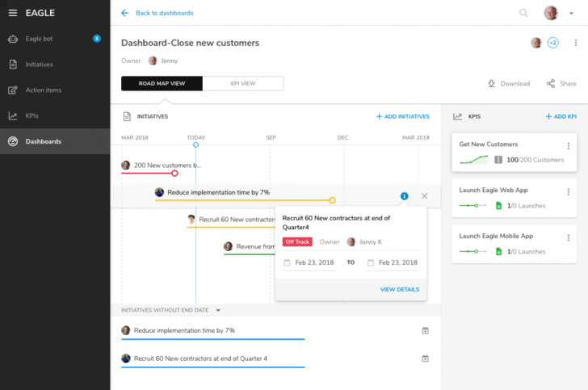Viewport: 588px width, 390px height.
Task: Open Launch Eagle Web App KPI card
Action: click(514, 199)
